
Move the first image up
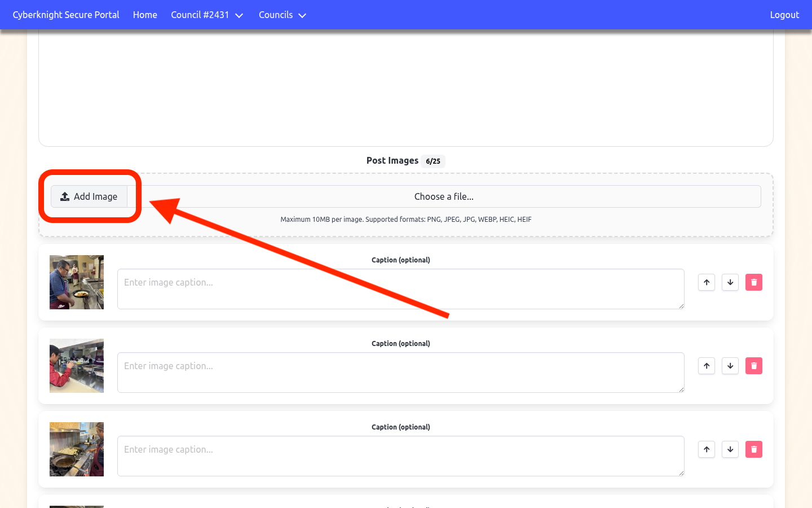pos(707,282)
